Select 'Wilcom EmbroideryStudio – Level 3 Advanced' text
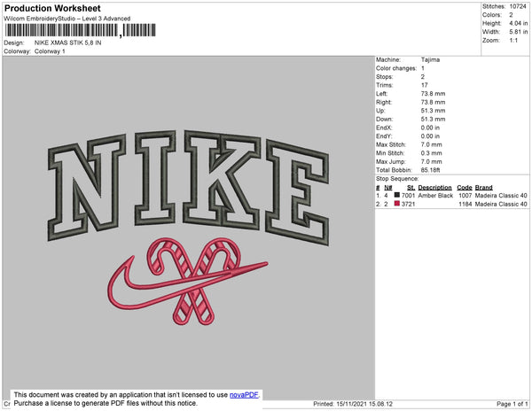Image resolution: width=532 pixels, height=411 pixels. click(67, 19)
